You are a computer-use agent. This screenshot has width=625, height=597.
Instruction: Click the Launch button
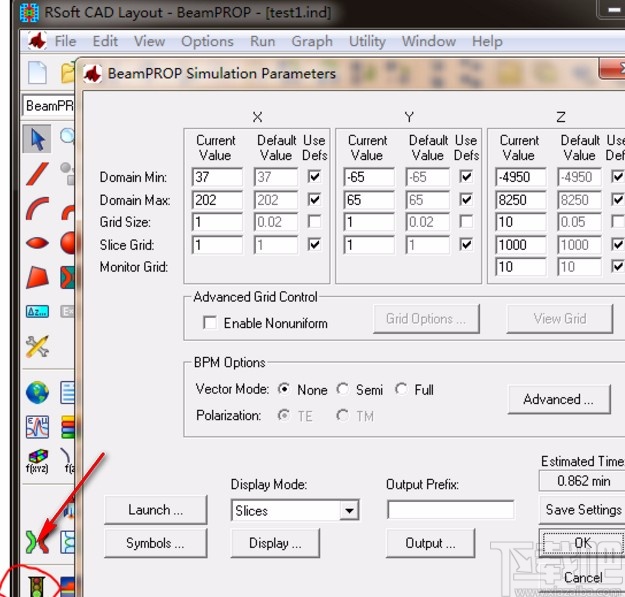tap(155, 509)
